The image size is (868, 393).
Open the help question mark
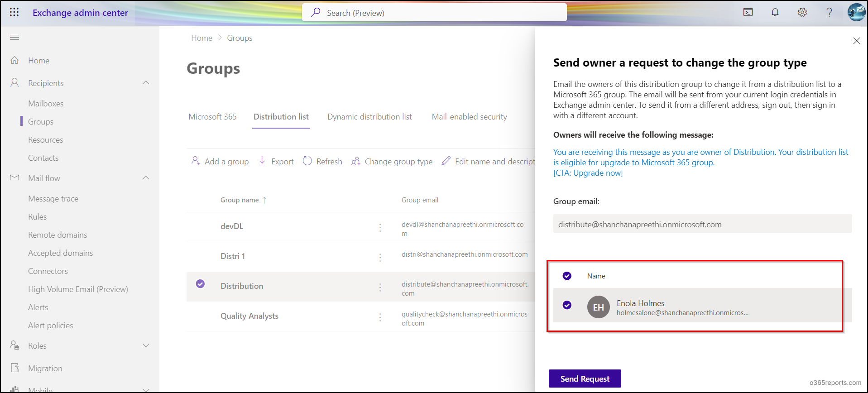pyautogui.click(x=829, y=12)
